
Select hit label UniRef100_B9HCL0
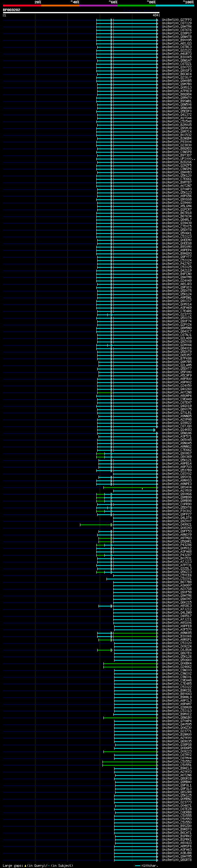(x=177, y=768)
